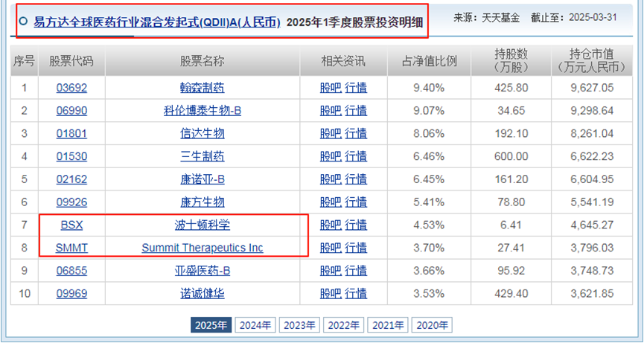This screenshot has width=644, height=343.
Task: Open stock code 03692 link
Action: coord(71,88)
